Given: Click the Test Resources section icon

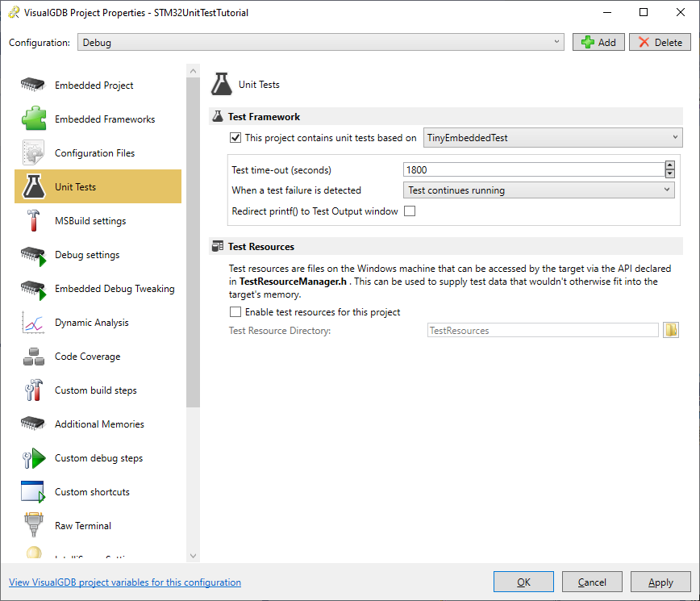Looking at the screenshot, I should pyautogui.click(x=218, y=246).
